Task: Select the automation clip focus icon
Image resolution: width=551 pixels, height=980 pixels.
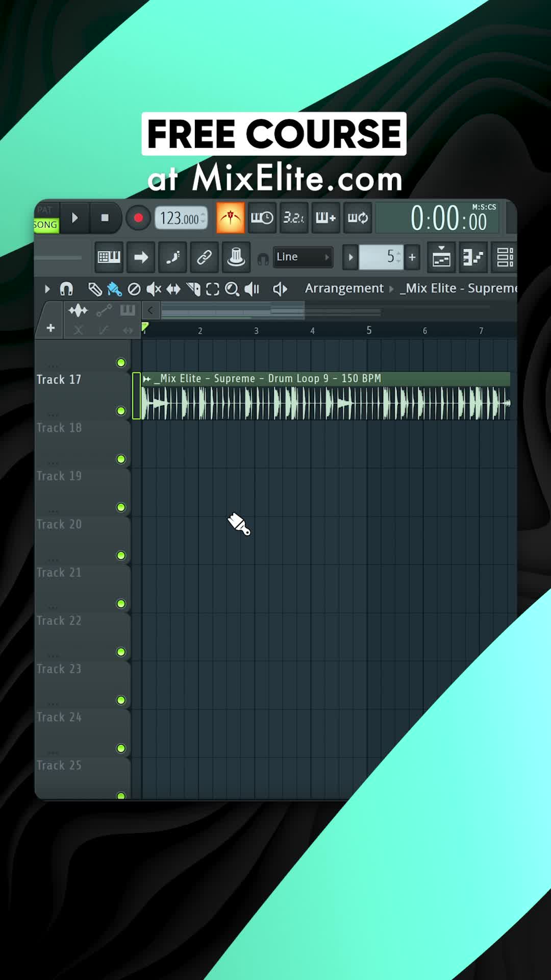Action: 104,310
